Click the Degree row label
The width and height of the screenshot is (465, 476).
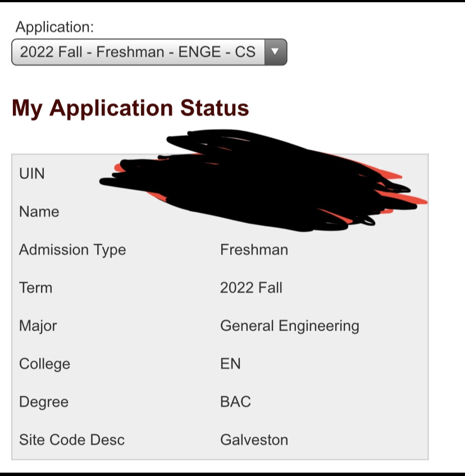click(43, 402)
